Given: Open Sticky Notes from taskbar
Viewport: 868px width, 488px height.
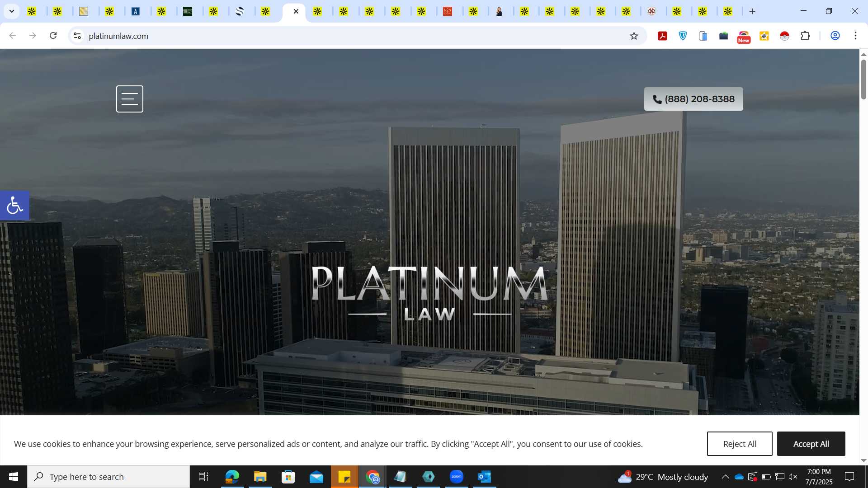Looking at the screenshot, I should (344, 477).
